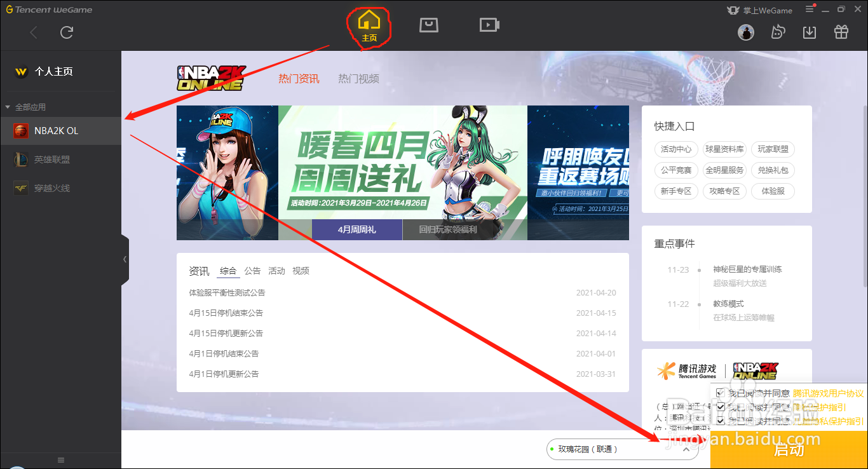Image resolution: width=868 pixels, height=469 pixels.
Task: Click the Tencent WeGame logo
Action: [49, 10]
